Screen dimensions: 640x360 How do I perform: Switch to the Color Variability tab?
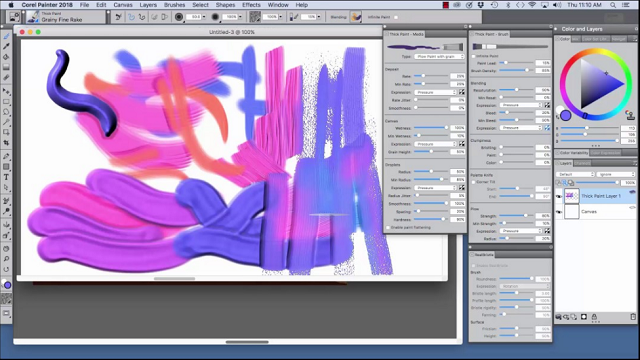(x=573, y=153)
